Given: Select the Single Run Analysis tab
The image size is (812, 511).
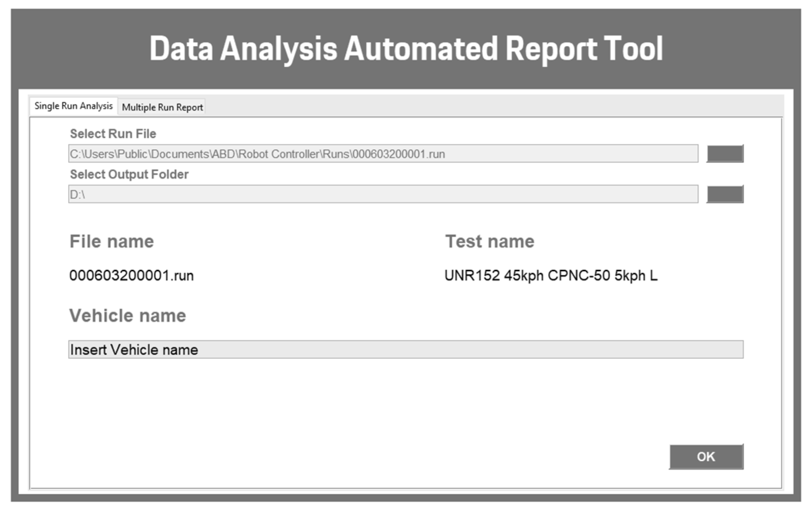Looking at the screenshot, I should click(x=73, y=106).
